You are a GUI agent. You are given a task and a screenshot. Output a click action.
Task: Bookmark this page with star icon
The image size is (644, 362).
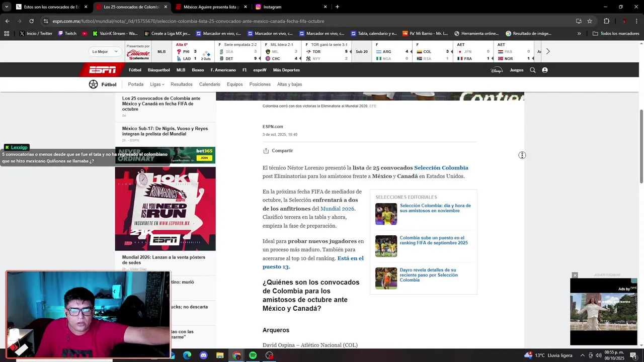[590, 21]
